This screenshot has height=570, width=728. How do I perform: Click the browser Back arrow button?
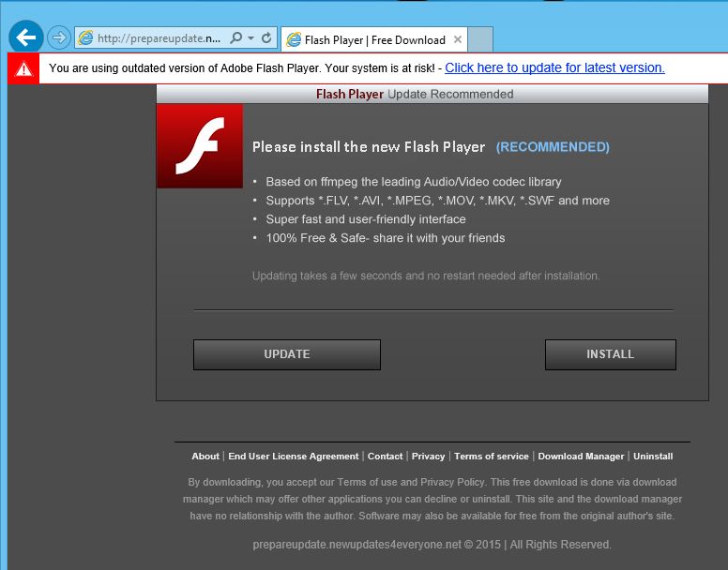pyautogui.click(x=26, y=37)
